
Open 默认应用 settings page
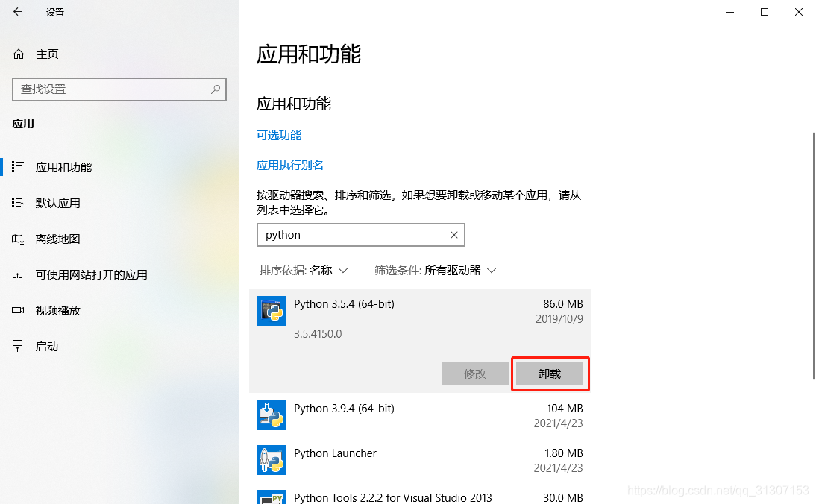click(57, 204)
